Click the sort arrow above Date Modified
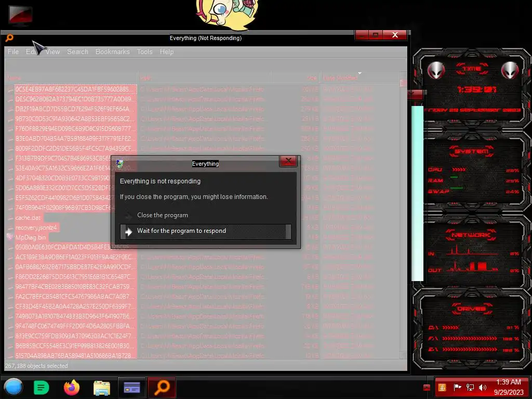532x399 pixels. tap(360, 73)
